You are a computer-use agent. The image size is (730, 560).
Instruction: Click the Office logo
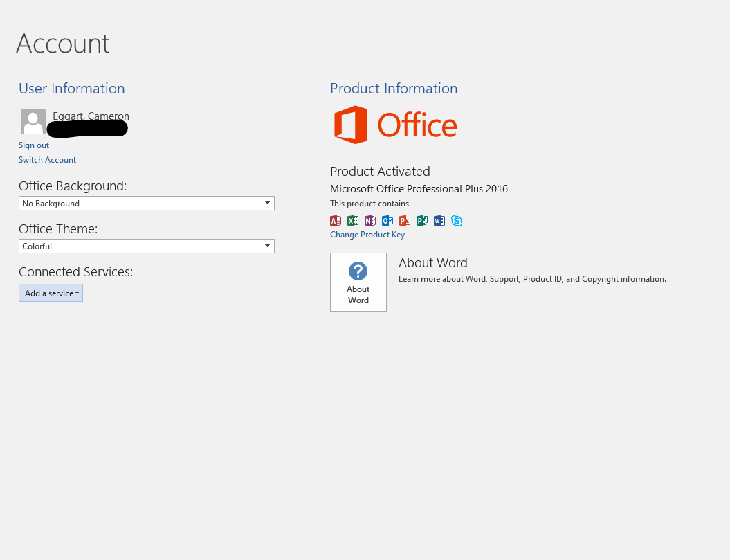[x=395, y=125]
